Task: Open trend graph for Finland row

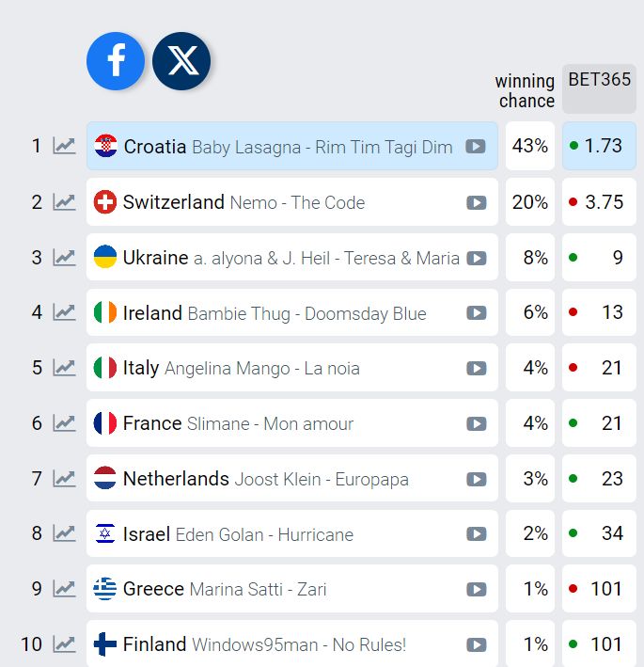Action: coord(64,644)
